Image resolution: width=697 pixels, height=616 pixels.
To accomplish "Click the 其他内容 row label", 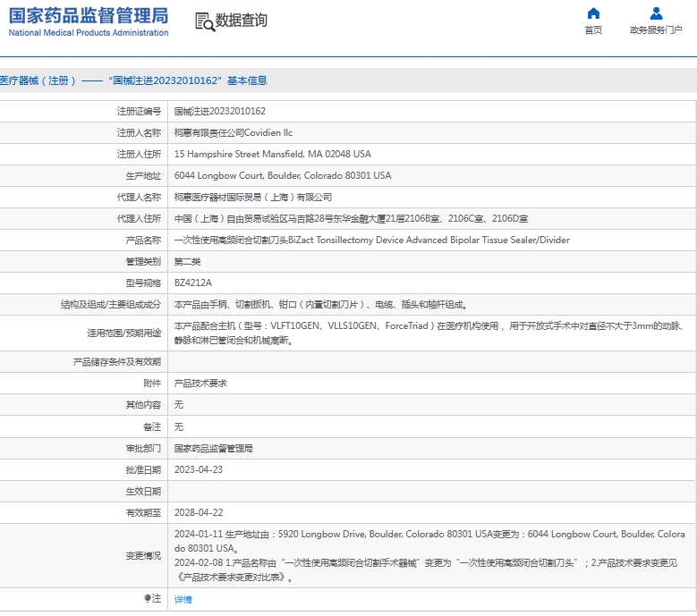I will coord(143,405).
